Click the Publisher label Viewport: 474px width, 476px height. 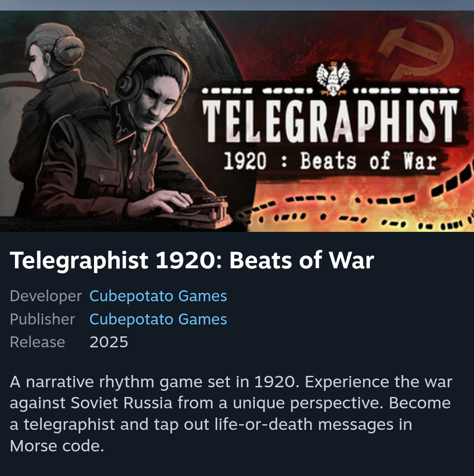pyautogui.click(x=42, y=319)
